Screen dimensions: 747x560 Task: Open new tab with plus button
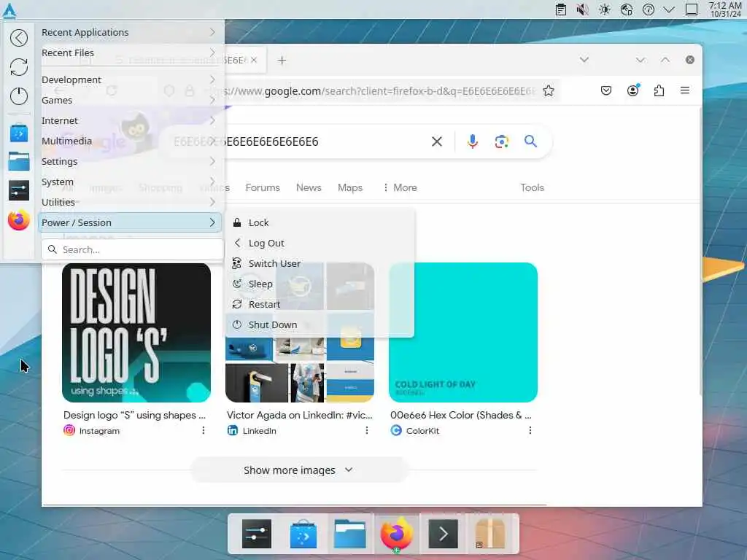tap(282, 61)
